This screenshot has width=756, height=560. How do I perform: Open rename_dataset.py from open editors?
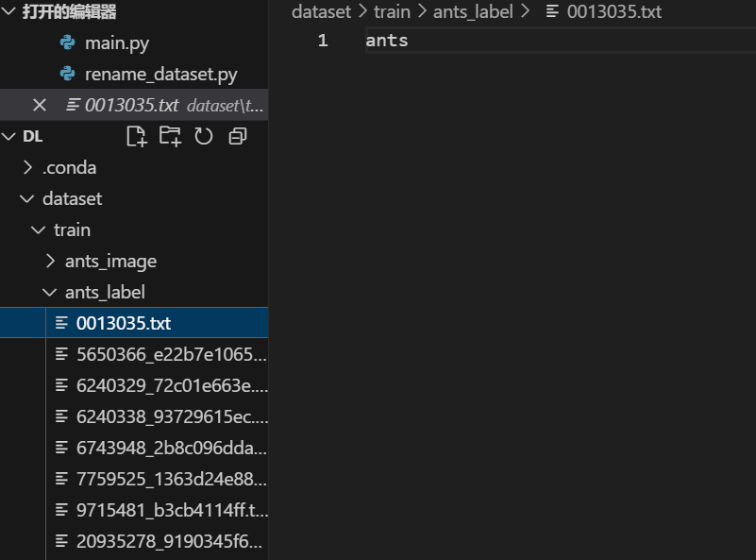161,75
